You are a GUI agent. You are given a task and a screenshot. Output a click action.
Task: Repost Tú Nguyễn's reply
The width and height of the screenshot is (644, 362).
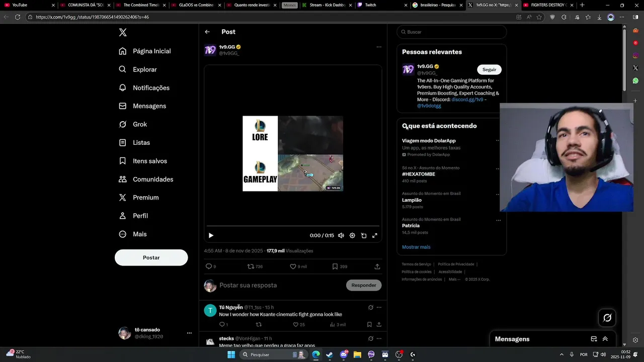259,325
